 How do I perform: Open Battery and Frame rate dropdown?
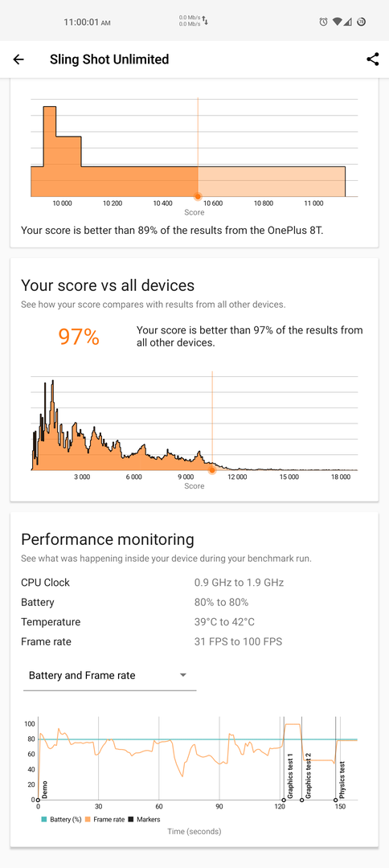(x=109, y=675)
